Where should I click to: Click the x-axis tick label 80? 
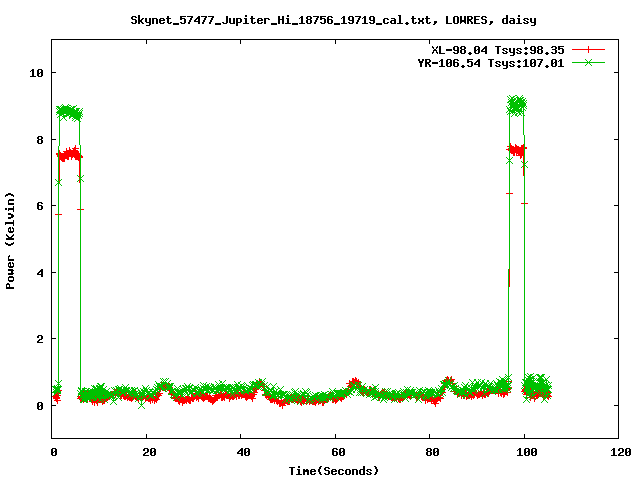tap(433, 452)
